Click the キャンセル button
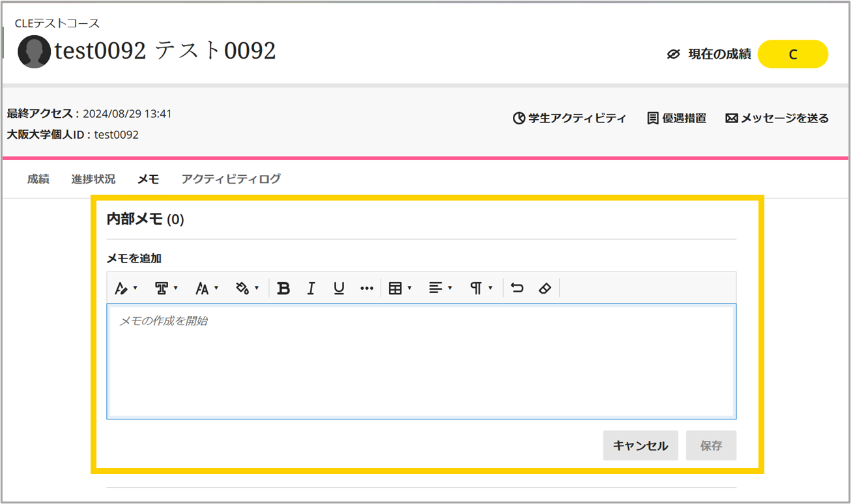The image size is (851, 504). 641,445
